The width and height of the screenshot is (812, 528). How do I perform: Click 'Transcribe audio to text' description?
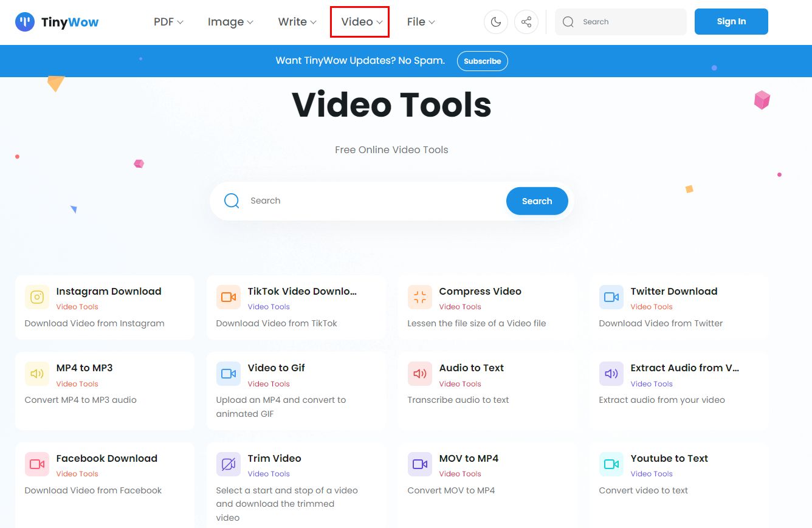pyautogui.click(x=458, y=400)
